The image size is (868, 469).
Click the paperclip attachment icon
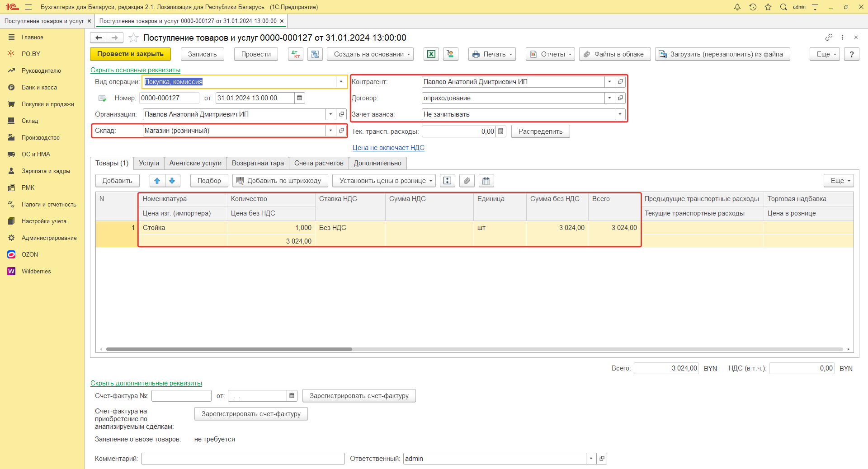point(467,181)
